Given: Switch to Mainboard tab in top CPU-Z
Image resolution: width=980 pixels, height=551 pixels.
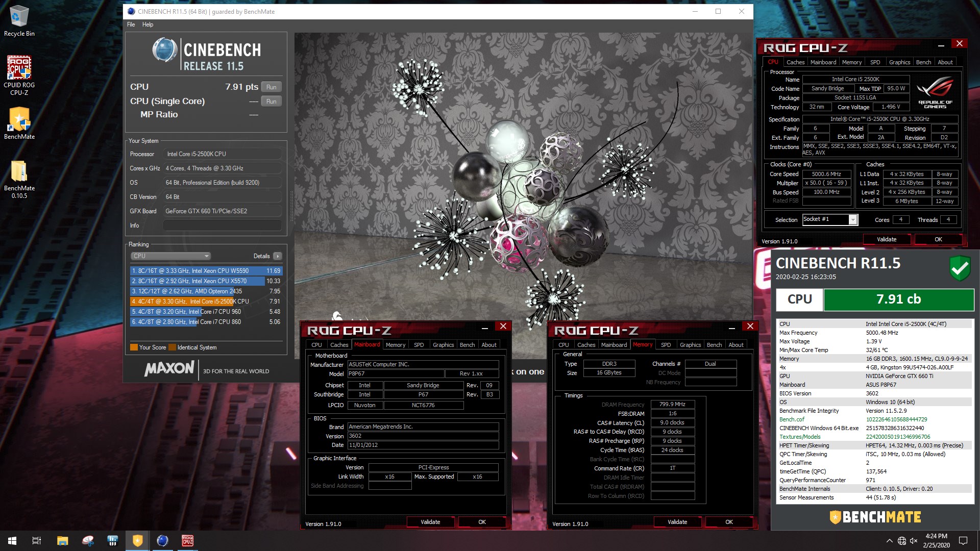Looking at the screenshot, I should click(x=823, y=62).
